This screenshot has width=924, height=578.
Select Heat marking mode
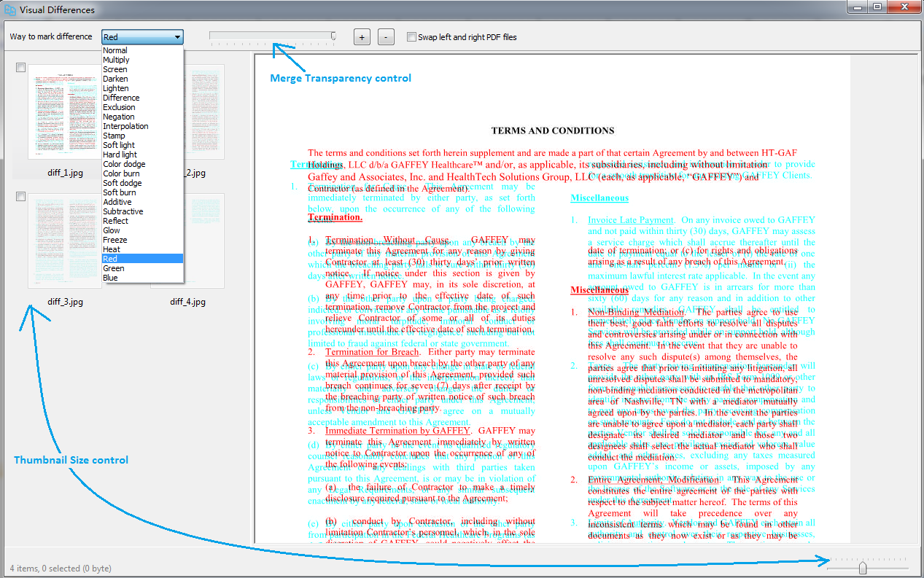[x=143, y=249]
